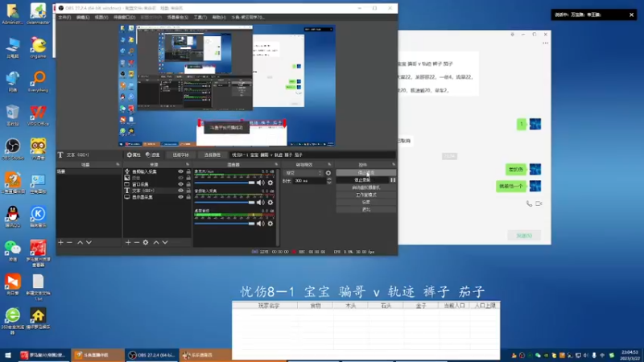The image size is (644, 362).
Task: Click 选择字体 select font button
Action: (180, 154)
